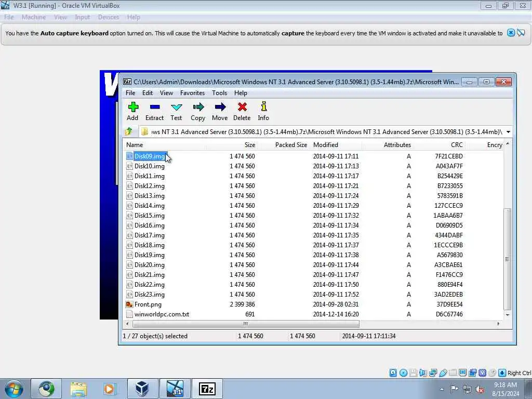Click the VirtualBox USB status icon
This screenshot has width=532, height=399.
click(443, 373)
